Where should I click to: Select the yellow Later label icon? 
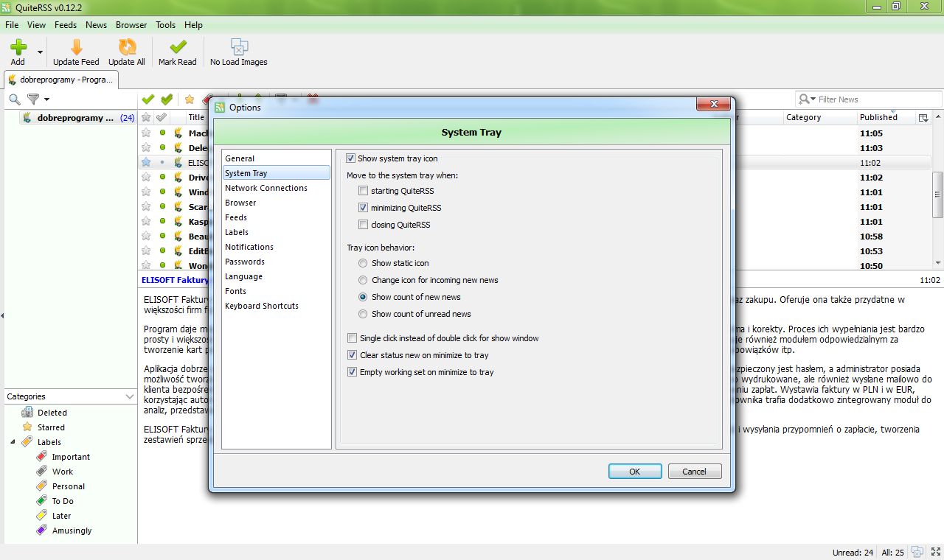click(x=42, y=516)
